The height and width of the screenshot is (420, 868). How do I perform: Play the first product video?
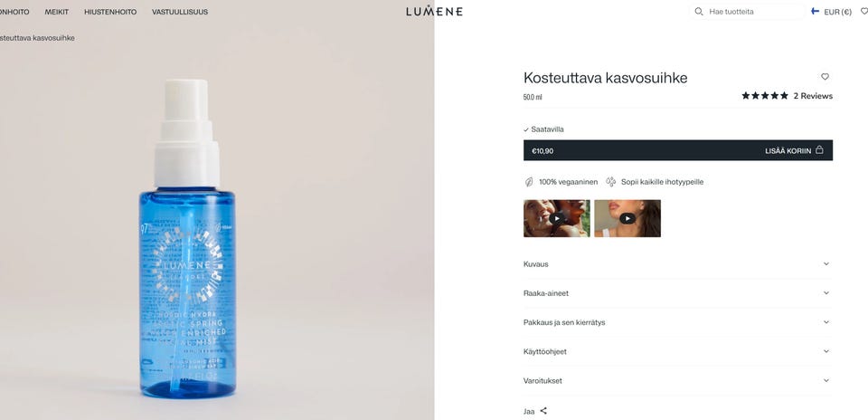pos(556,218)
